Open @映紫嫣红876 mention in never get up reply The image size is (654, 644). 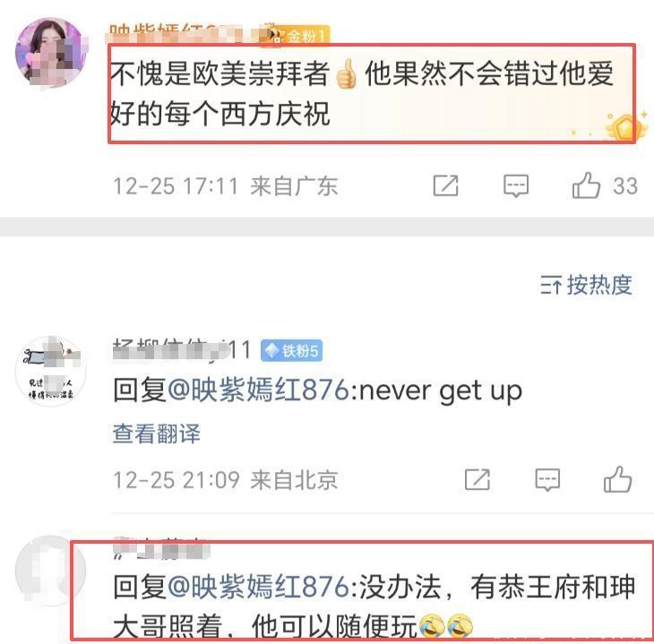258,390
